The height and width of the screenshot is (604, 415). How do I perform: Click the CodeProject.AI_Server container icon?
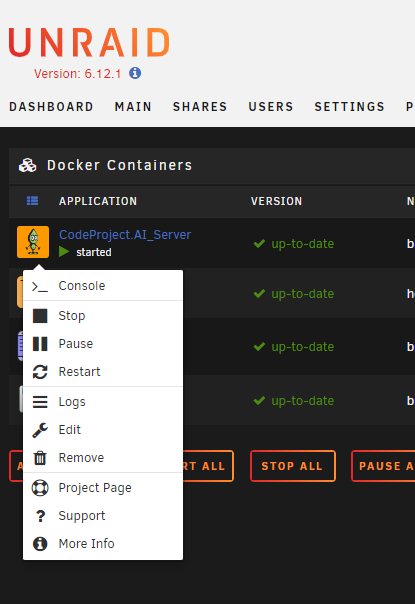click(x=33, y=242)
